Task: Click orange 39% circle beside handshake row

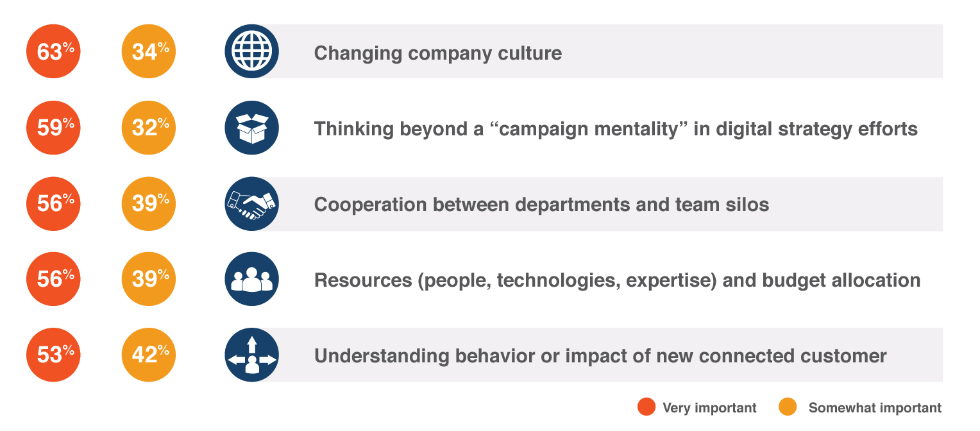Action: click(149, 203)
